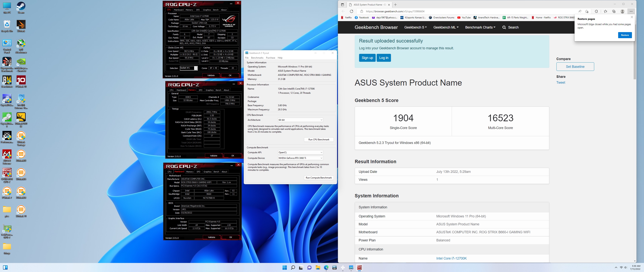Image resolution: width=644 pixels, height=272 pixels.
Task: Click the Geekbench Browser home title
Action: [x=376, y=27]
